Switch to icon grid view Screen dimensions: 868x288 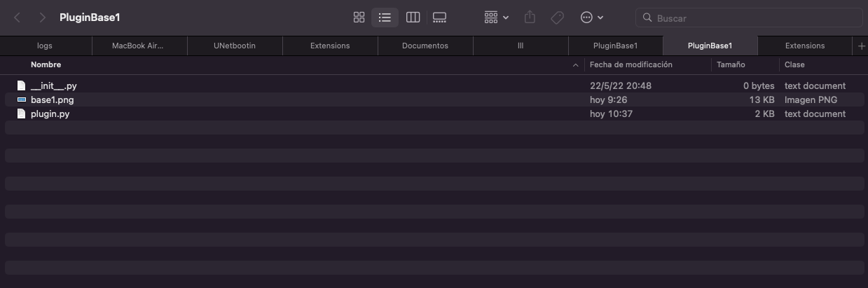click(359, 18)
